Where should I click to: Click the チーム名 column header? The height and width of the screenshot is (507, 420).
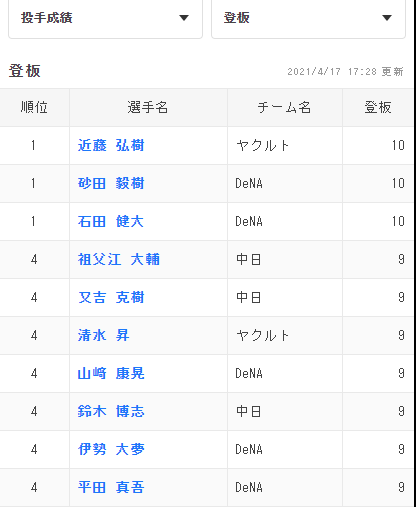click(285, 108)
